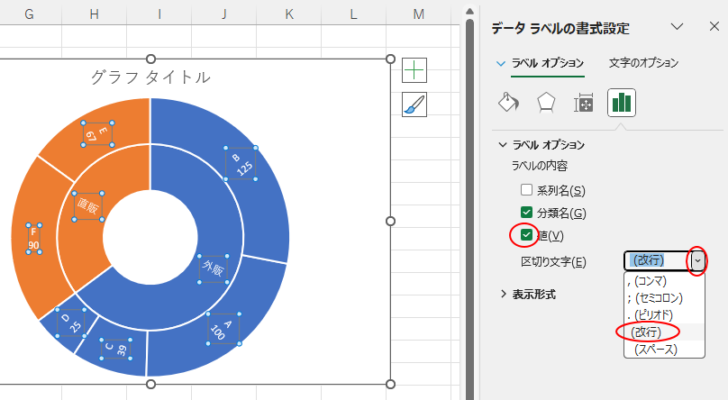Click the グラフ タイトル chart title

point(150,77)
